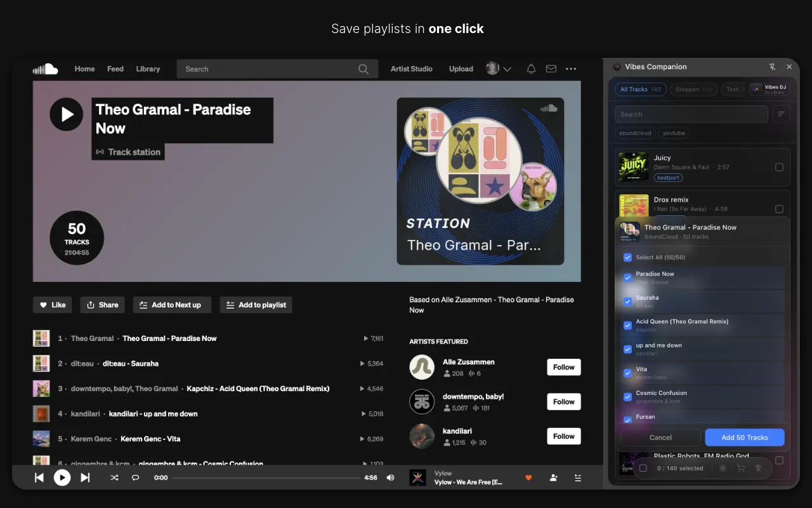The height and width of the screenshot is (508, 812).
Task: Check the Drox remix checkbox
Action: (x=779, y=209)
